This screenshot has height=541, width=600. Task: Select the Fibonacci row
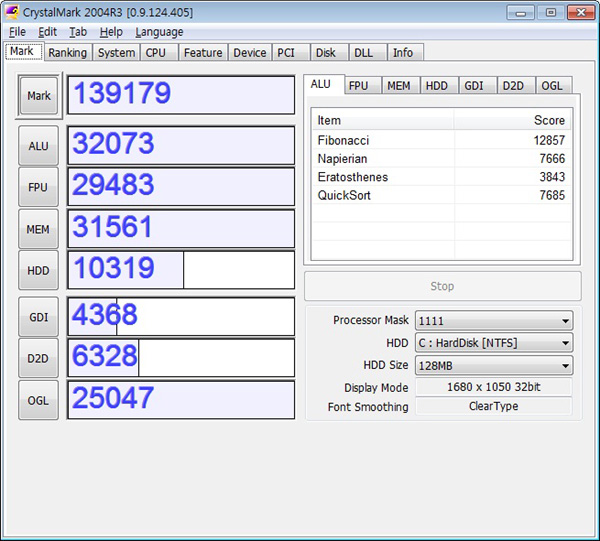click(442, 140)
